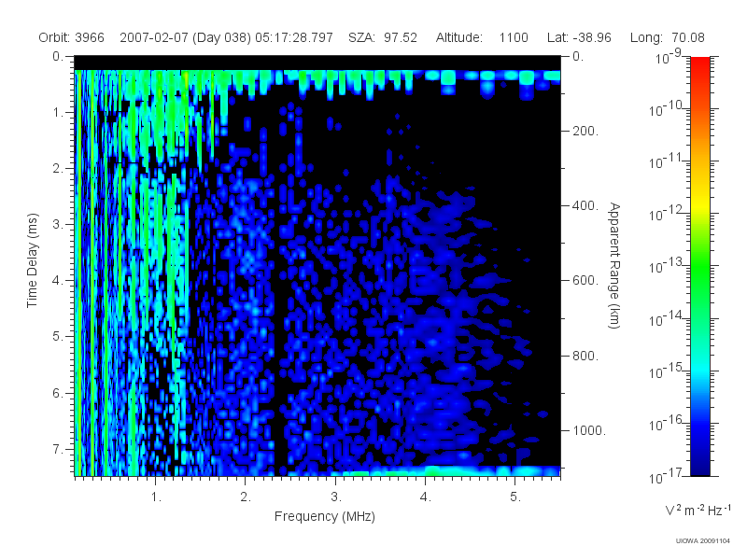Click the 10^-13 color scale label
The width and height of the screenshot is (747, 560).
coord(667,266)
